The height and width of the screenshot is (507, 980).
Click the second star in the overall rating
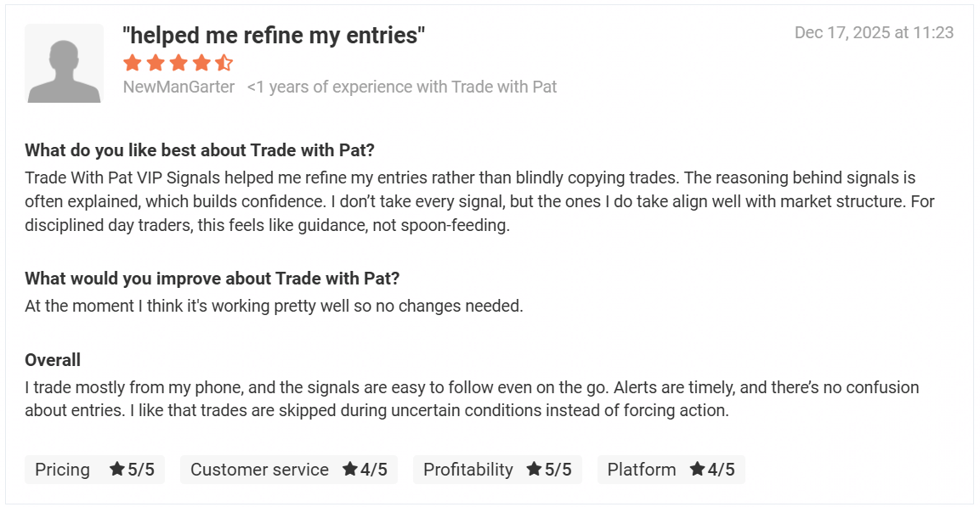(x=155, y=63)
